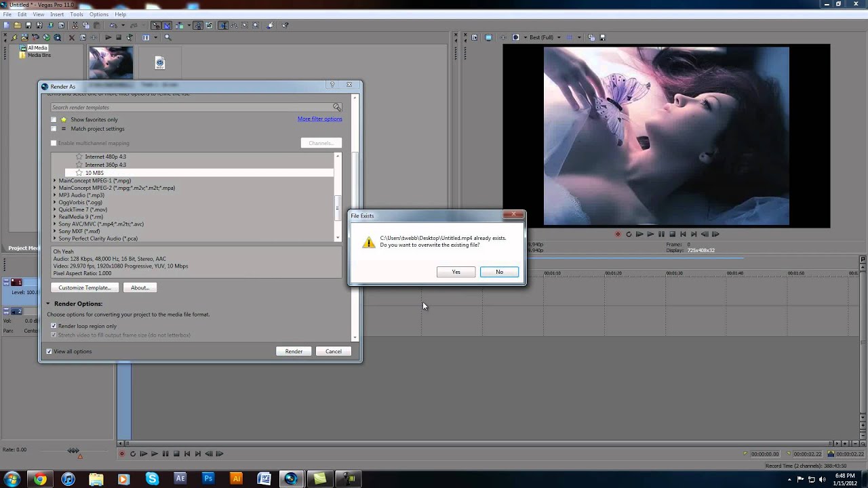
Task: Toggle the Match project settings checkbox
Action: 54,129
